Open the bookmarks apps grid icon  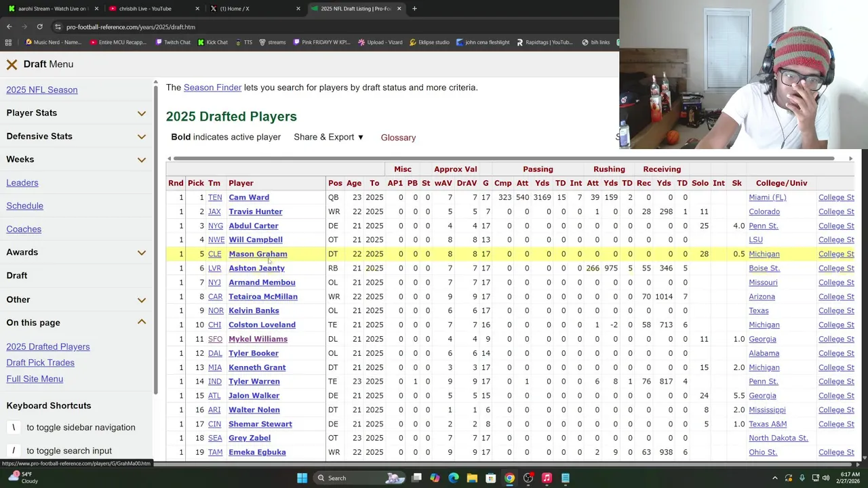(8, 42)
